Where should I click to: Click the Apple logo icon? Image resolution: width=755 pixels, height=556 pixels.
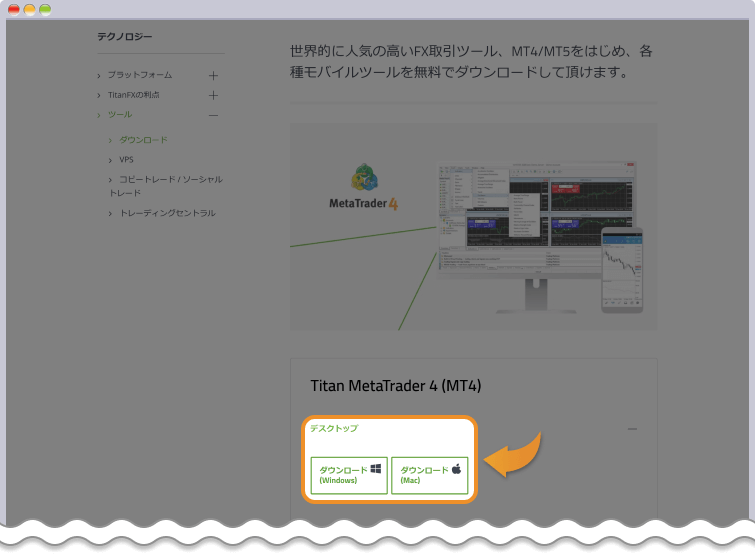[x=456, y=468]
